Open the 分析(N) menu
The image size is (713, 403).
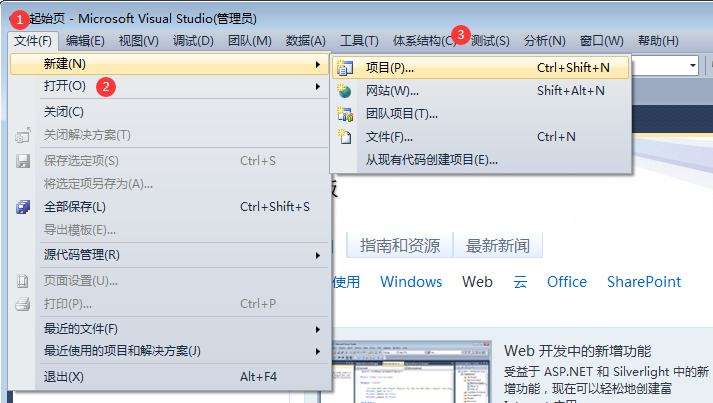point(544,41)
